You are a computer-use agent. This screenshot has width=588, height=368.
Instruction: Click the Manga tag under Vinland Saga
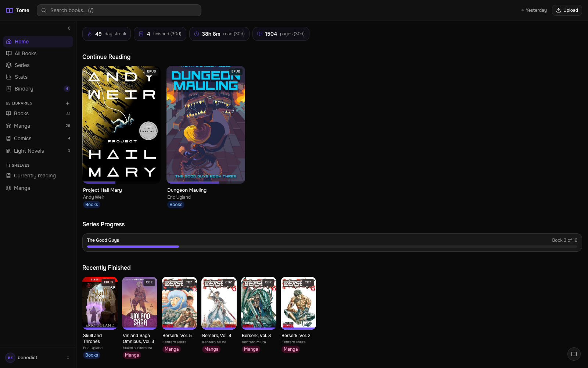click(x=132, y=355)
